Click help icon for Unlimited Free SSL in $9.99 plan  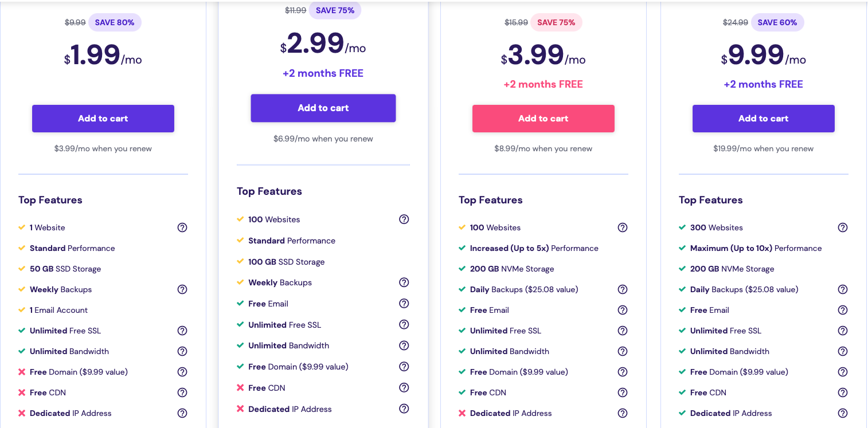click(843, 331)
